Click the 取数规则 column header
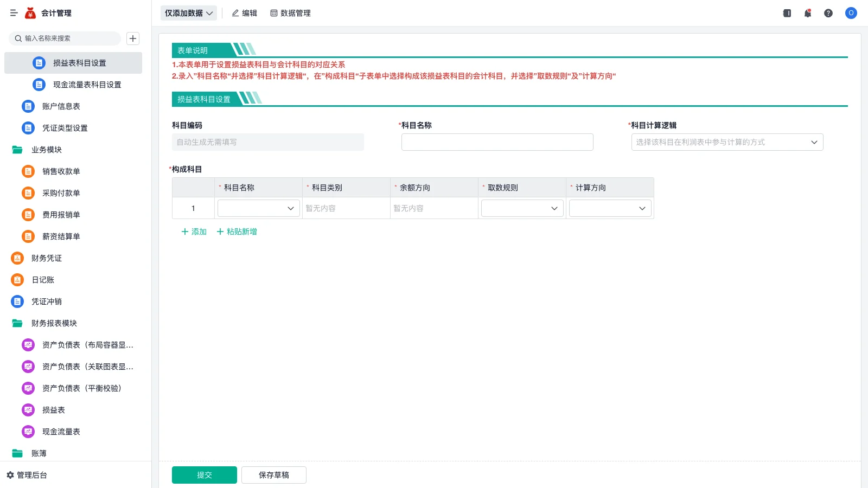The height and width of the screenshot is (488, 868). coord(522,188)
